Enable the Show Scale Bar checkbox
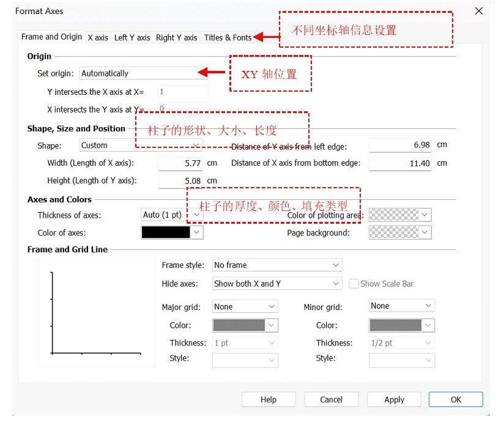The height and width of the screenshot is (423, 504). (354, 284)
